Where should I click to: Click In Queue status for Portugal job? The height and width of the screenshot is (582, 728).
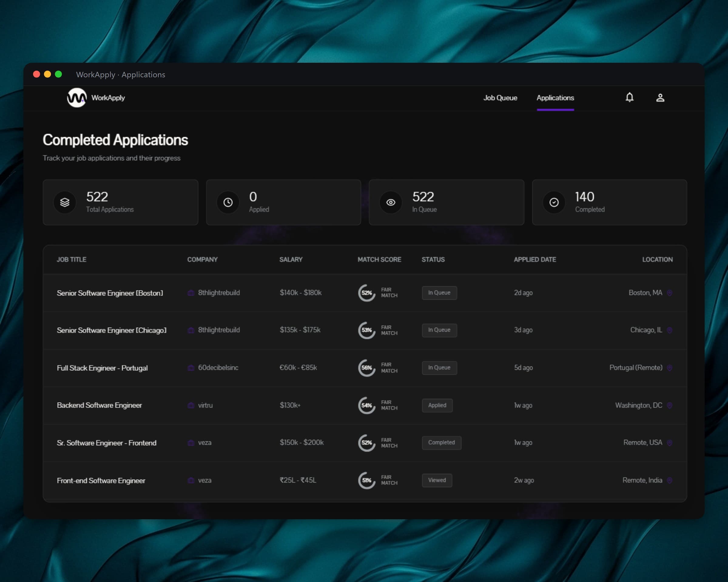pos(439,368)
